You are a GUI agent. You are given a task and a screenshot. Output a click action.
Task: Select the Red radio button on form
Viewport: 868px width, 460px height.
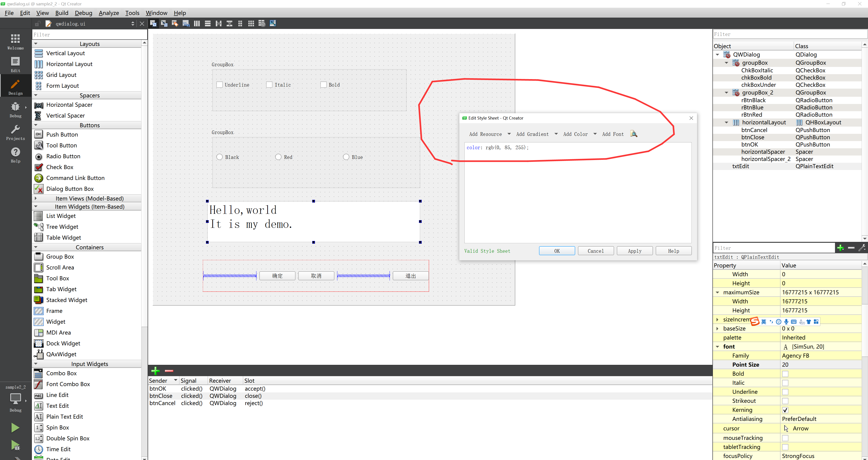278,157
